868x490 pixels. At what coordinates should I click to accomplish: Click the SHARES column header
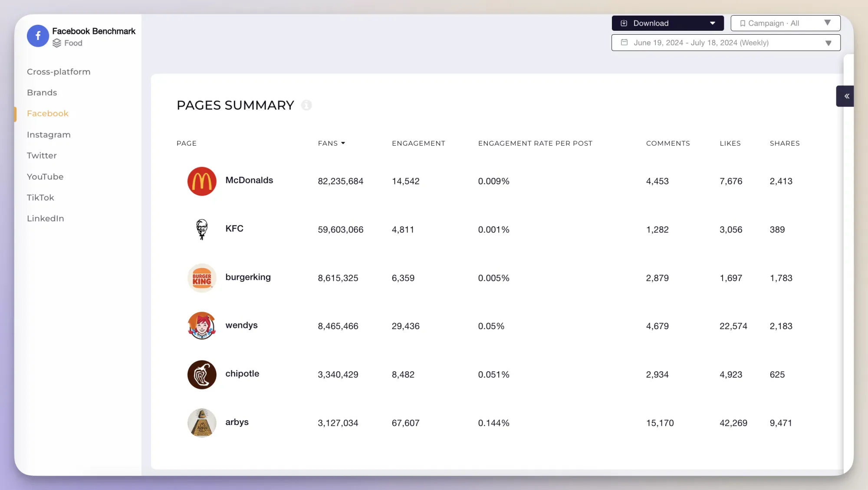(785, 144)
